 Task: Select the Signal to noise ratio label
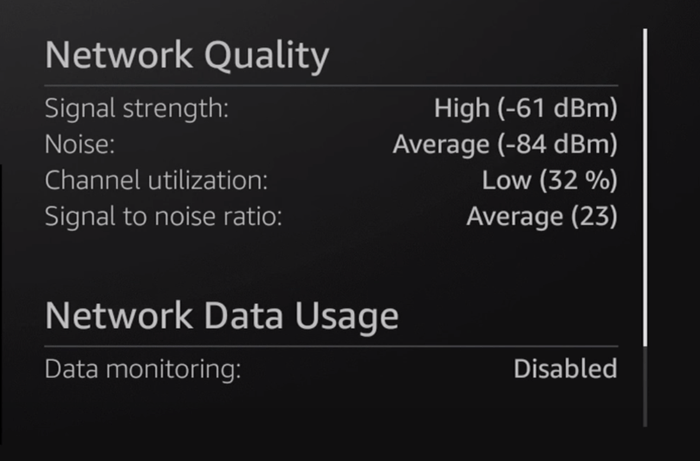pyautogui.click(x=163, y=216)
